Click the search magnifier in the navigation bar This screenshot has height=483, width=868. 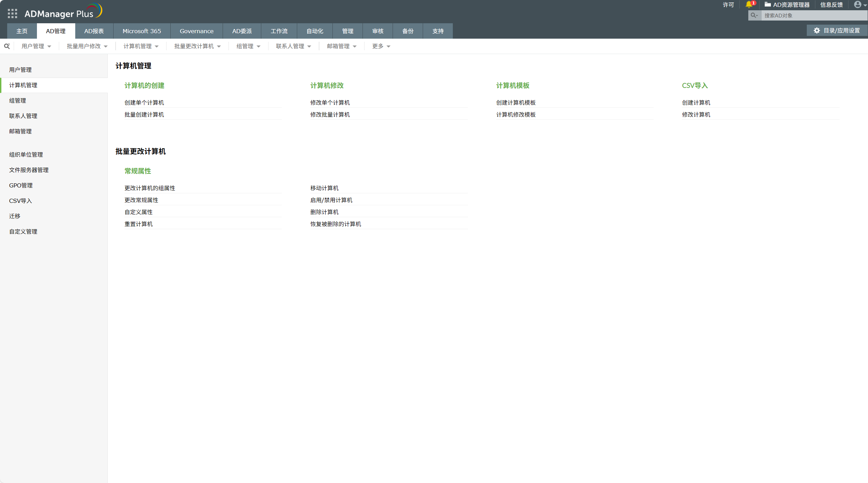[7, 46]
